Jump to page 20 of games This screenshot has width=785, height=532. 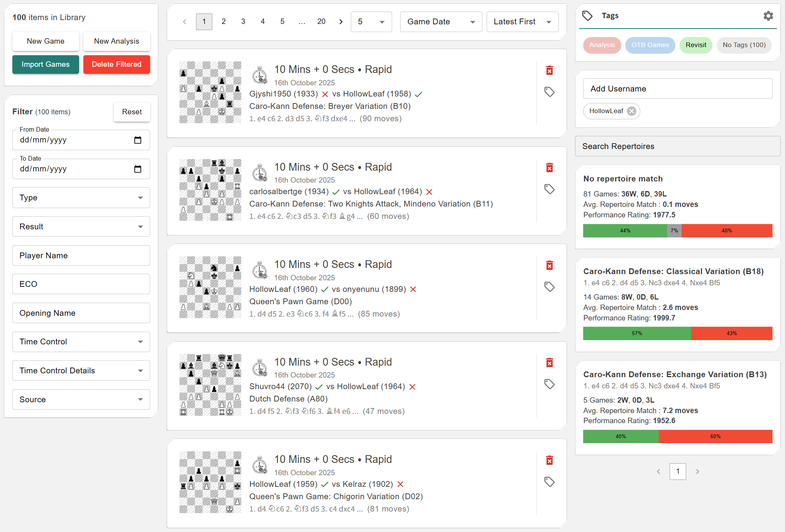coord(321,22)
